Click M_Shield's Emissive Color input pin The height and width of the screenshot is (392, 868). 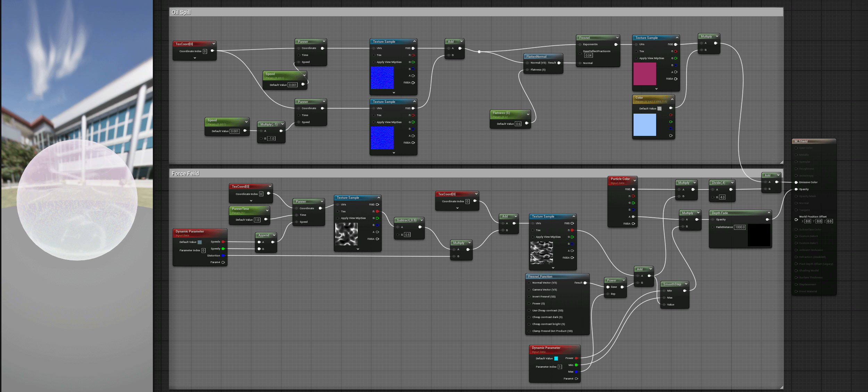[796, 182]
